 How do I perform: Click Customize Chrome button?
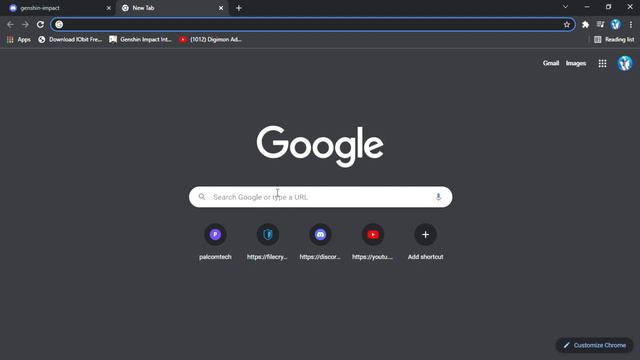[x=594, y=345]
